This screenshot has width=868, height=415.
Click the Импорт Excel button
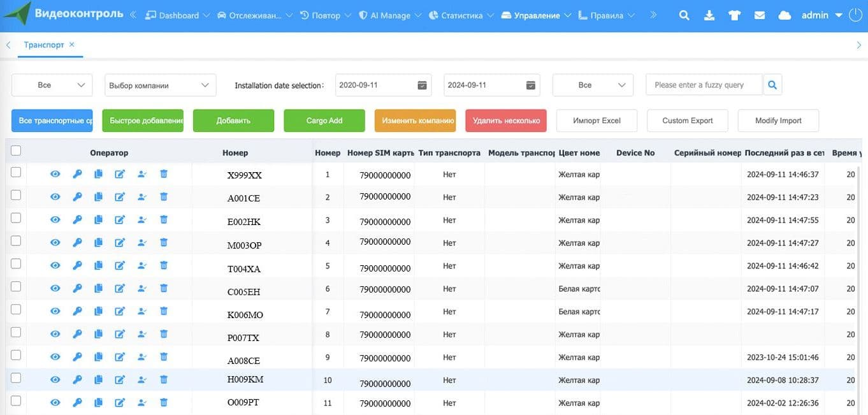597,120
